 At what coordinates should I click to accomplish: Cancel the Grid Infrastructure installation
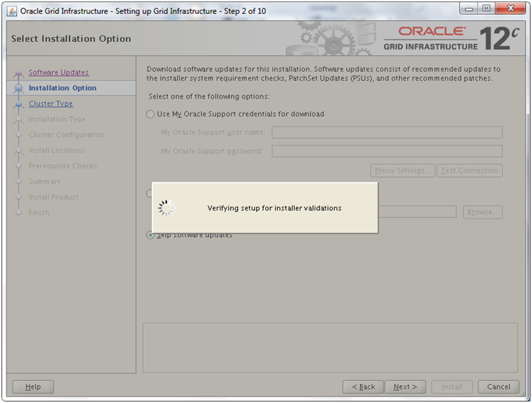coord(498,387)
